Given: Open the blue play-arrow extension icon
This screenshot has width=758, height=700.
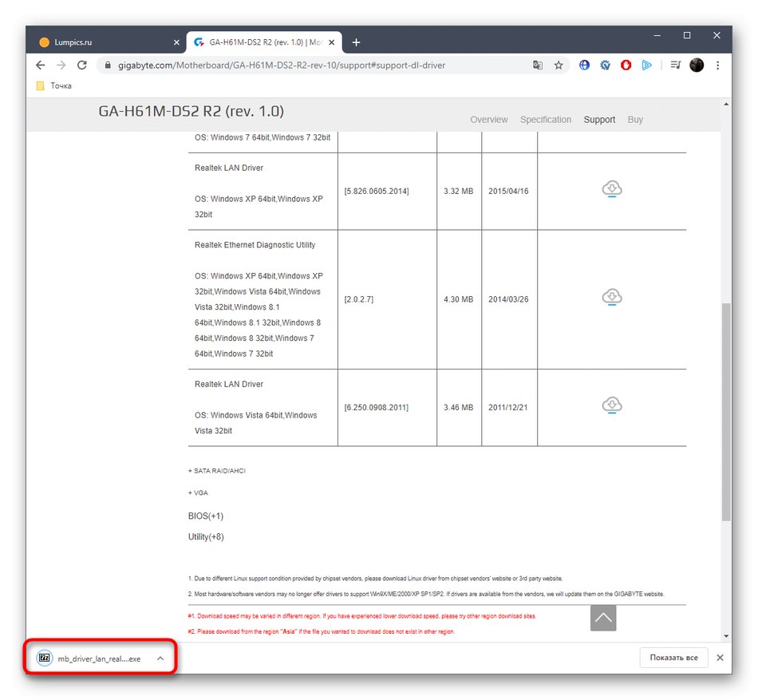Looking at the screenshot, I should click(646, 65).
